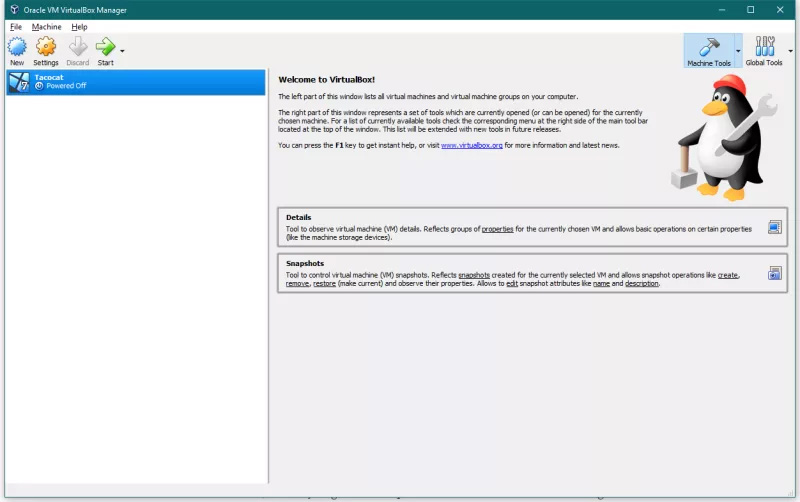The width and height of the screenshot is (800, 502).
Task: Click the Discard arrow icon
Action: pyautogui.click(x=78, y=46)
